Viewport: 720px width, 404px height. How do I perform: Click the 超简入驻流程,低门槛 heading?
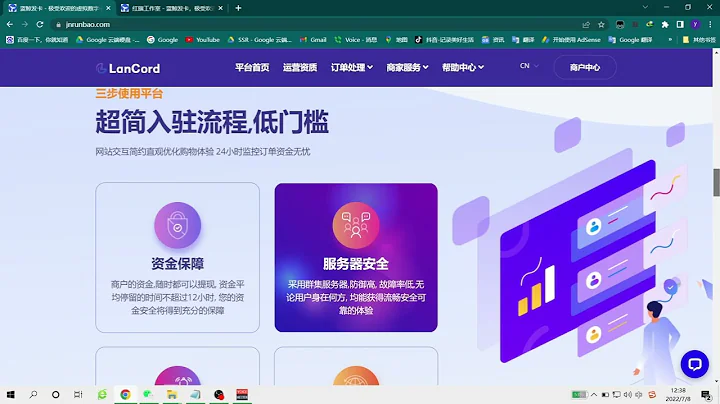click(x=212, y=122)
